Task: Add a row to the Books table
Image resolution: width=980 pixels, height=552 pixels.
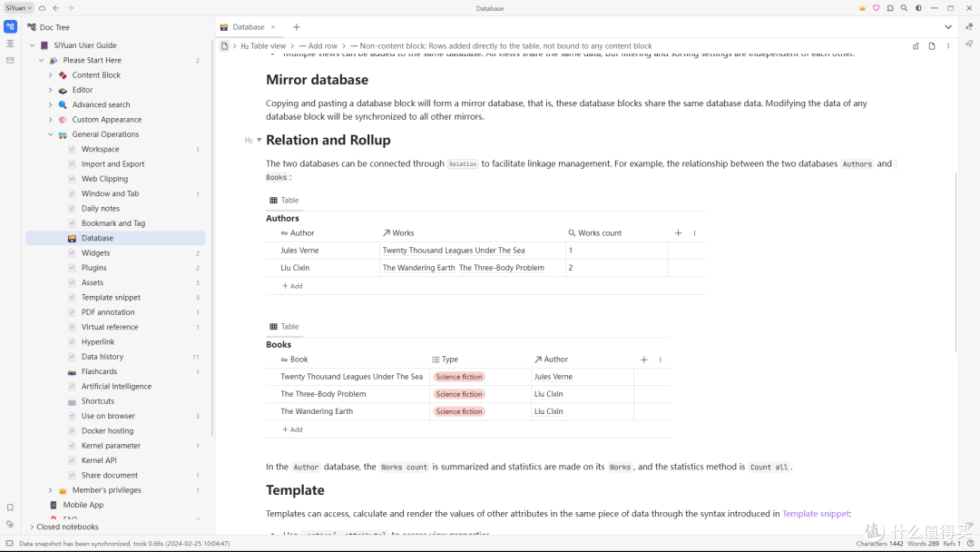Action: [292, 429]
